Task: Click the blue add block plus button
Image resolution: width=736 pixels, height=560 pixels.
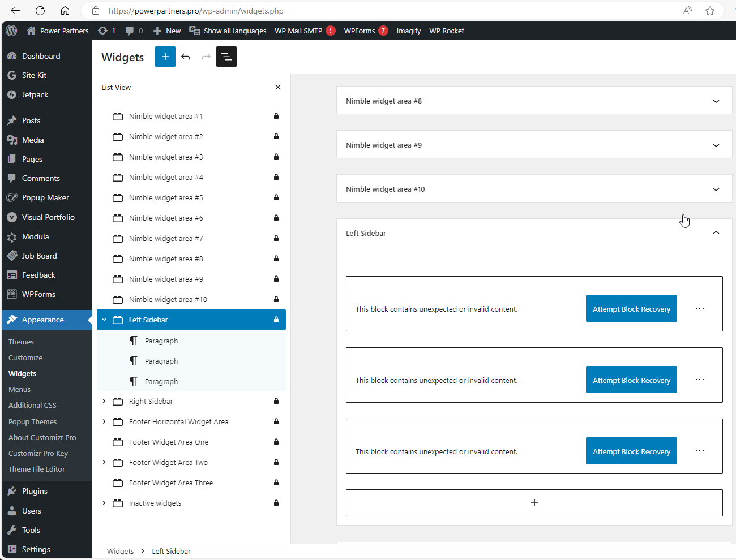Action: point(165,57)
